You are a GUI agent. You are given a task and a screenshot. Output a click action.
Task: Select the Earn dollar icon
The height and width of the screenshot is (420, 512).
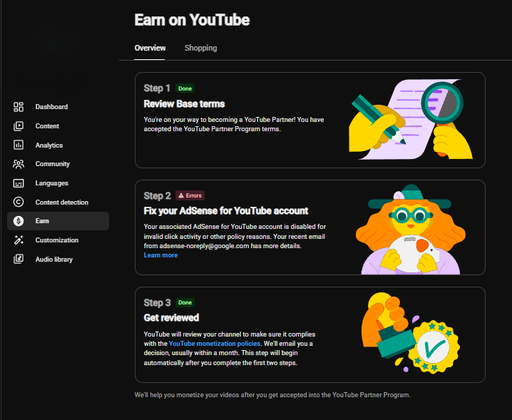click(x=19, y=221)
